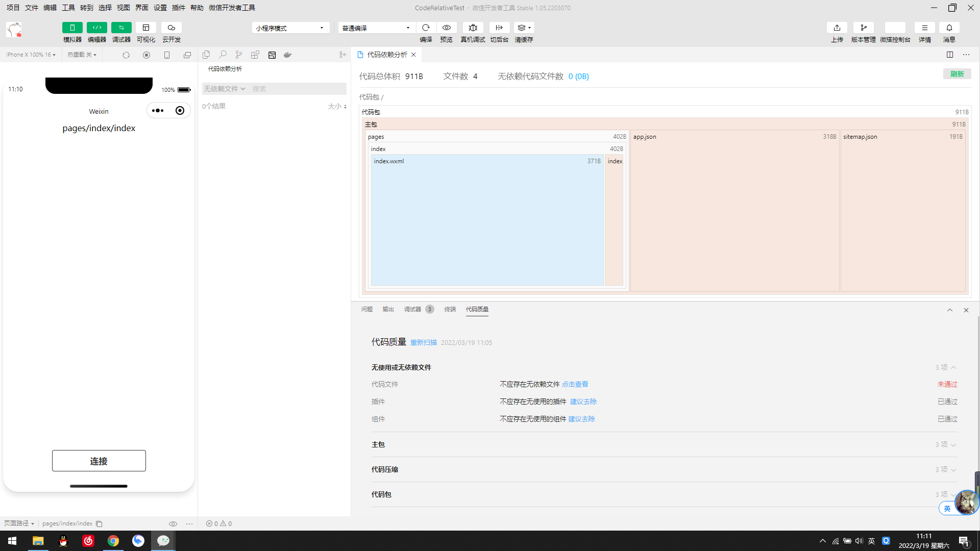
Task: Switch to the 终端 tab
Action: coord(450,309)
